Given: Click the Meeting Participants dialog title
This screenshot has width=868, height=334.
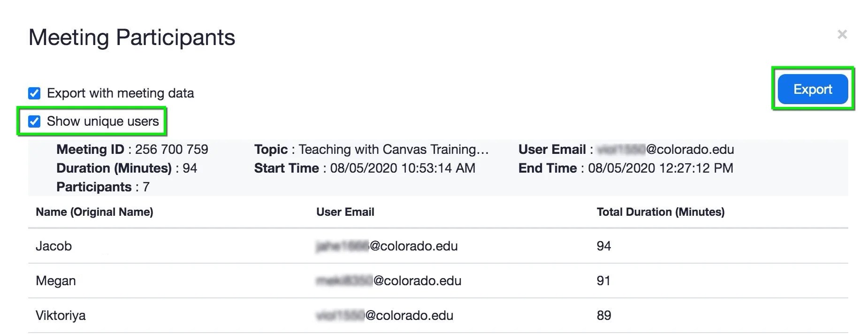Looking at the screenshot, I should 132,38.
